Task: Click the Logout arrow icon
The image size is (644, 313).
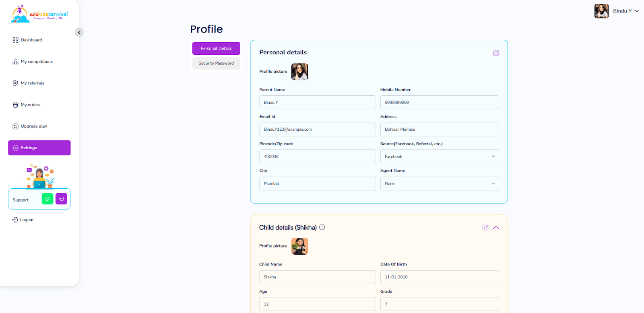Action: coord(15,220)
